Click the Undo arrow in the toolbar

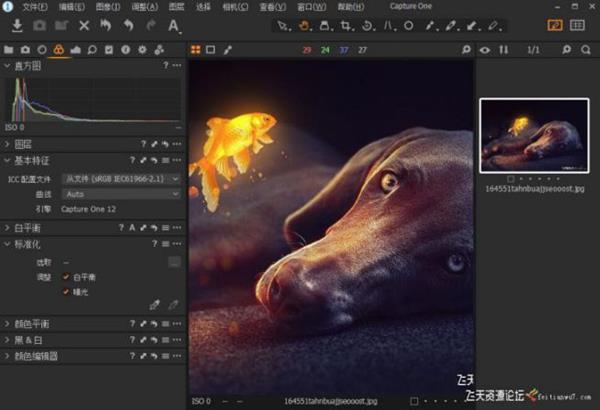pyautogui.click(x=128, y=25)
